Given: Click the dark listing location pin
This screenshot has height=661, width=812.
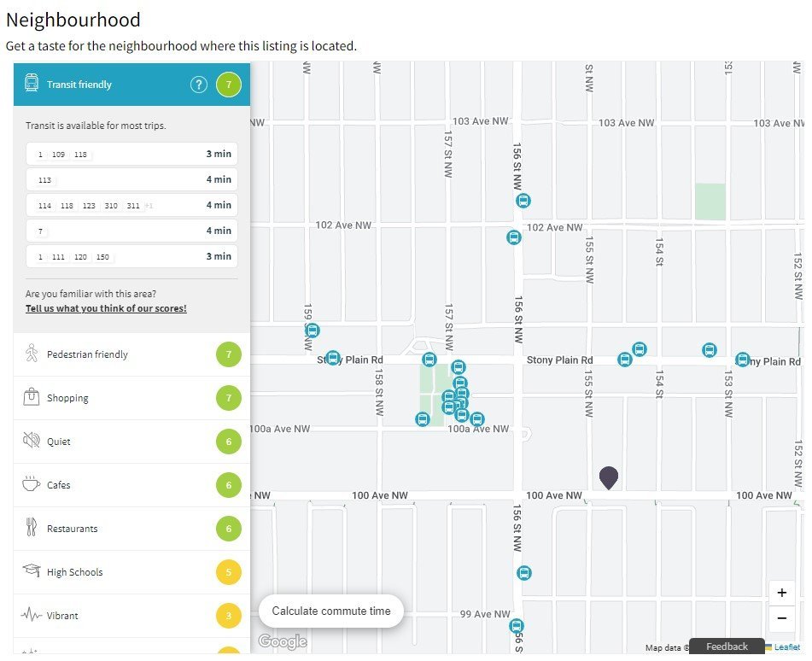Looking at the screenshot, I should tap(609, 477).
